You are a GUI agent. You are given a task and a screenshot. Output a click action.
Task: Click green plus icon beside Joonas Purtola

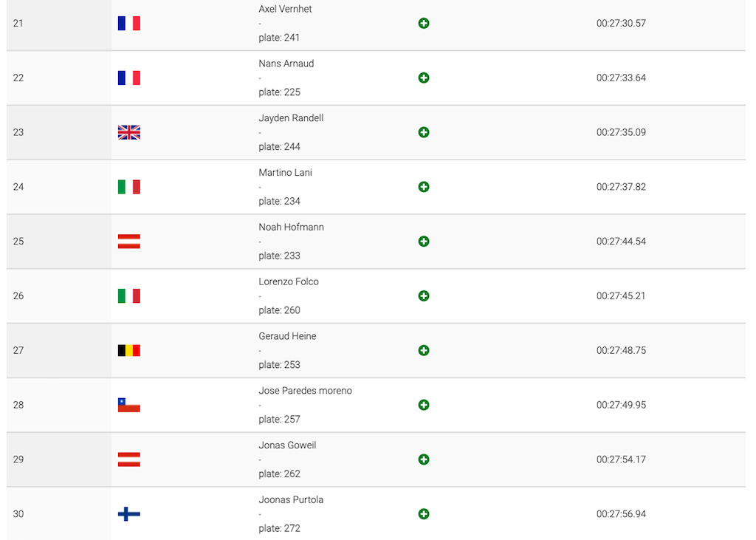[423, 514]
